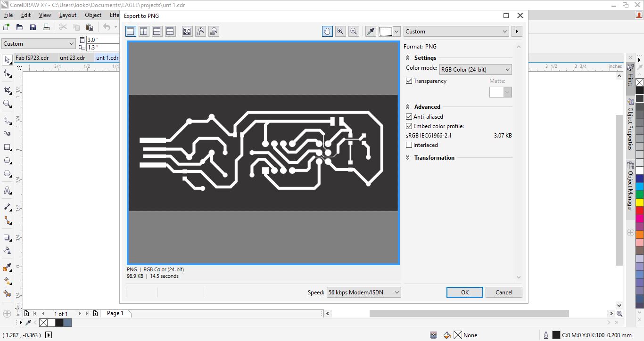
Task: Select the full preview layout icon
Action: click(x=131, y=32)
